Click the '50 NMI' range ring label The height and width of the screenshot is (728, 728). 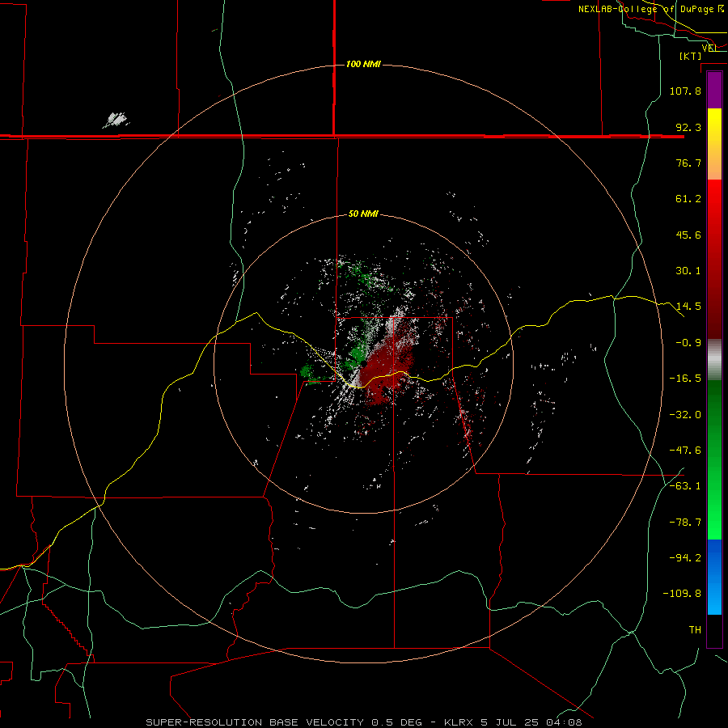coord(363,214)
